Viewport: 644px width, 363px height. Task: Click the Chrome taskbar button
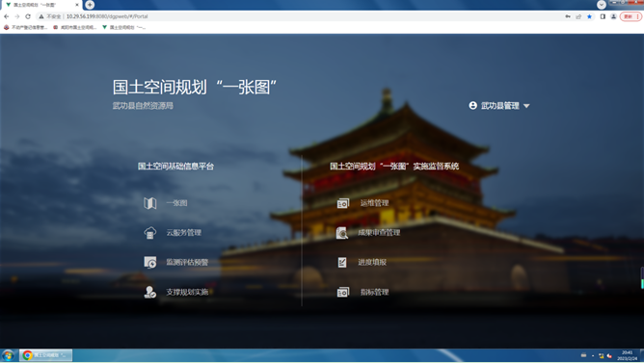(46, 355)
